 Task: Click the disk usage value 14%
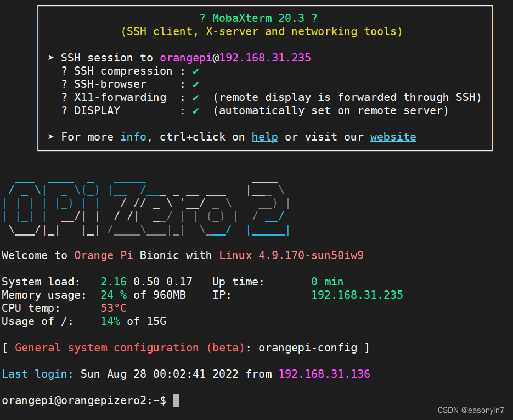(x=110, y=322)
